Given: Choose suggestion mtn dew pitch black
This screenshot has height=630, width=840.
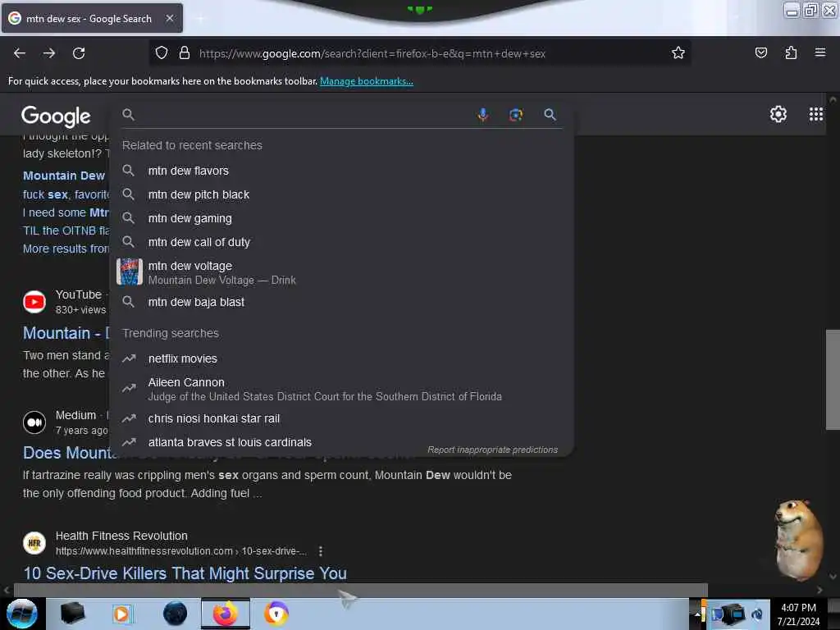Looking at the screenshot, I should point(342,194).
